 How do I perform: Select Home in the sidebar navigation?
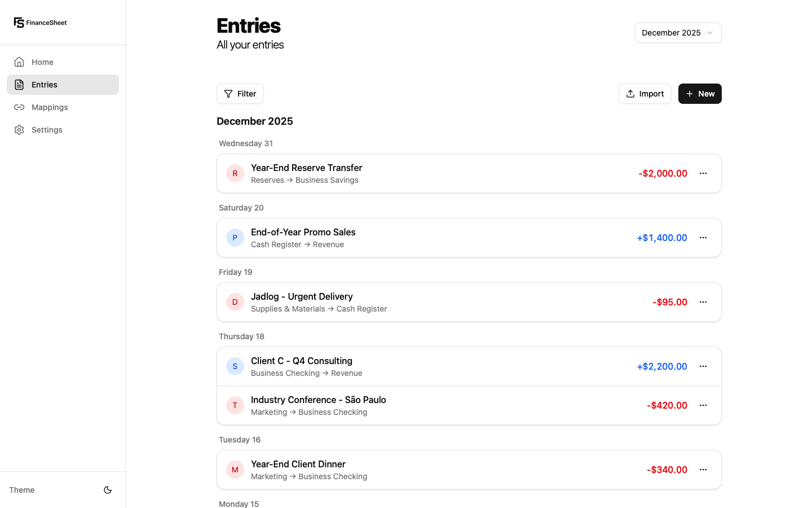pos(43,62)
